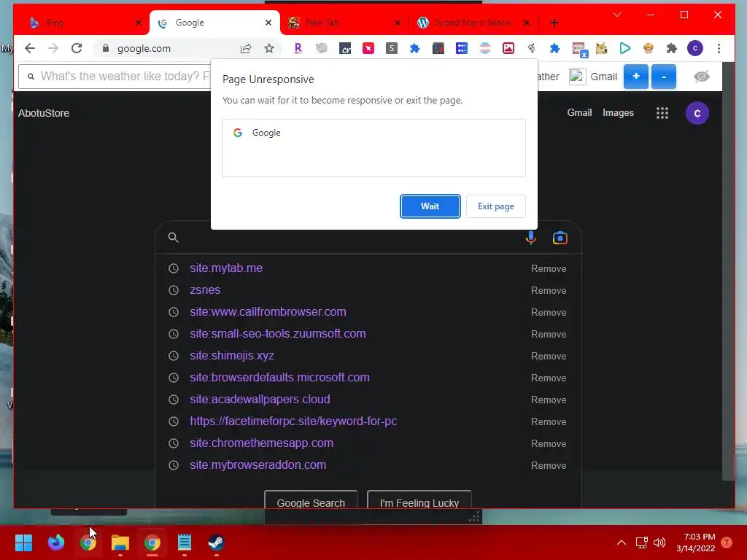Select the Google tab

(214, 23)
